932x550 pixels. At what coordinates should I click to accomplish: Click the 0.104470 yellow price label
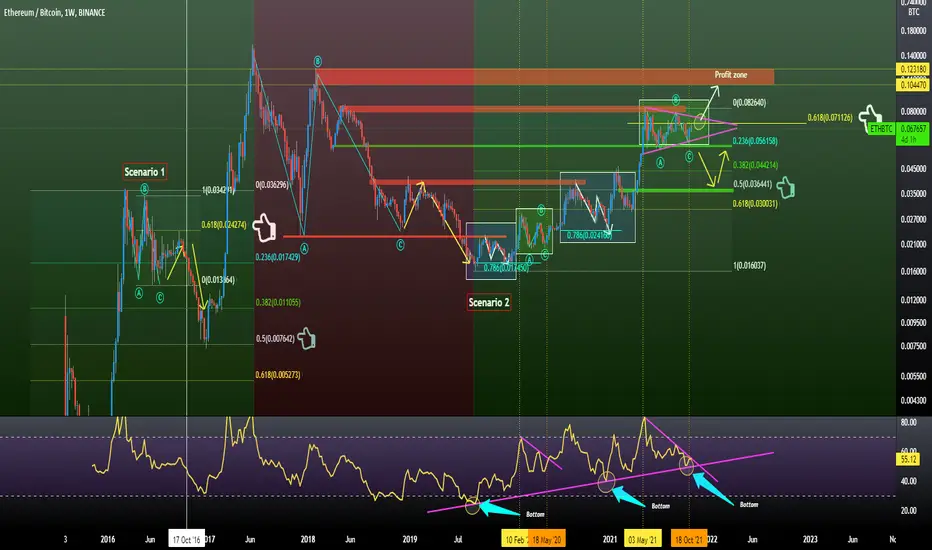(x=913, y=85)
